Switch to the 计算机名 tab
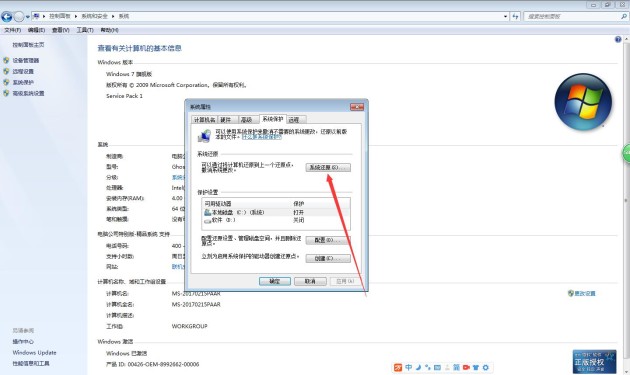Image resolution: width=630 pixels, height=375 pixels. click(205, 120)
